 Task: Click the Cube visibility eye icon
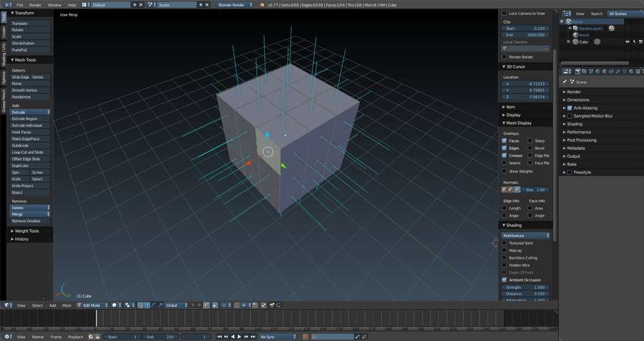(627, 42)
